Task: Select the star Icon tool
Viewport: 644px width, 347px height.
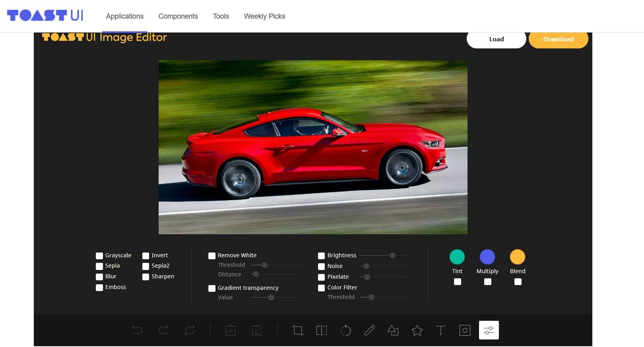Action: click(x=417, y=330)
